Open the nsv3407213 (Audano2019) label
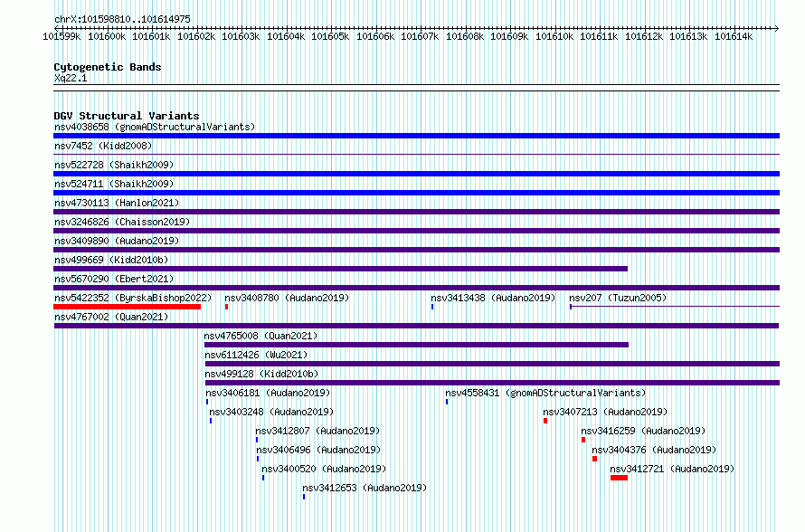 [605, 412]
